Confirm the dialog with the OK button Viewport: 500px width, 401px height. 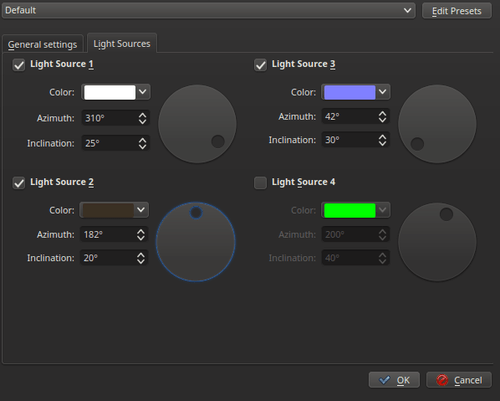tap(394, 380)
